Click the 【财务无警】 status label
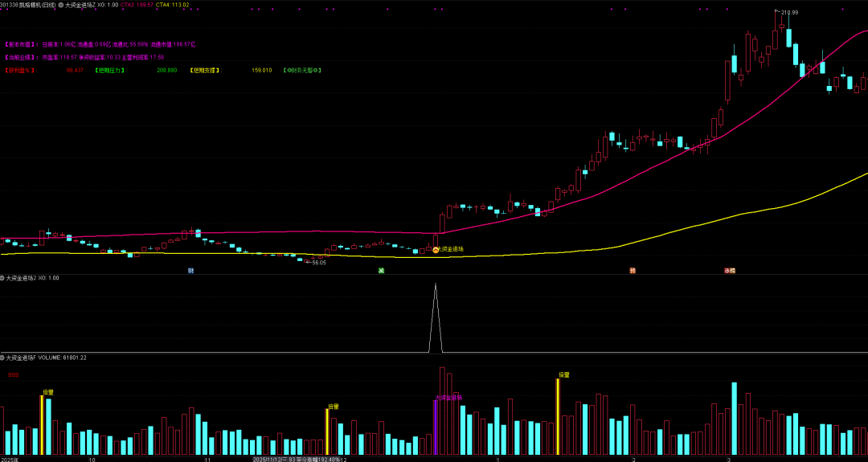The image size is (868, 462). click(x=302, y=71)
